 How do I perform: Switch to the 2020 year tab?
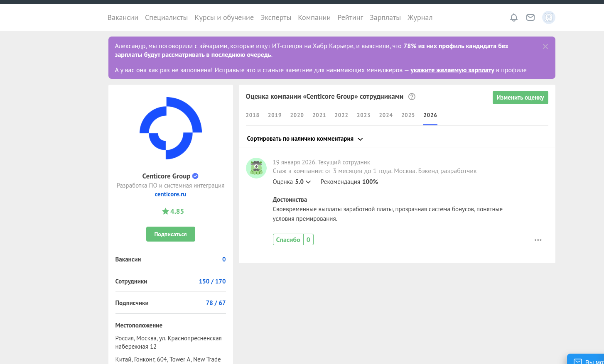[x=297, y=115]
